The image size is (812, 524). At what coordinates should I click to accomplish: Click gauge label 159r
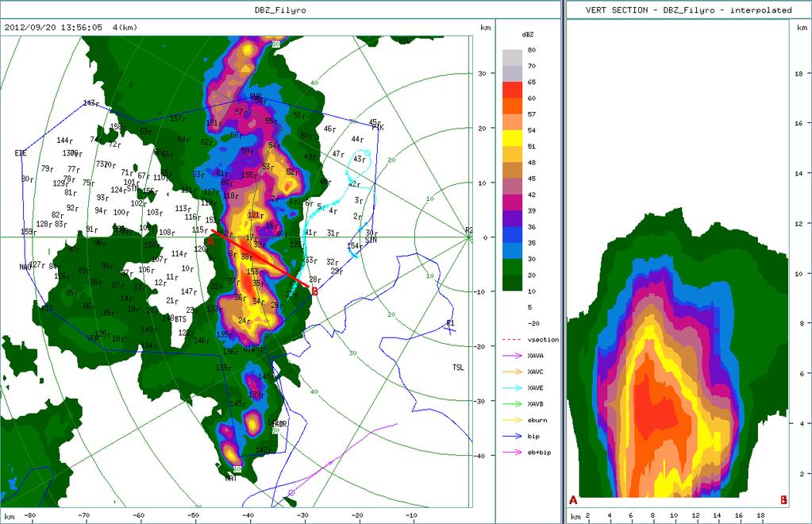(x=29, y=232)
